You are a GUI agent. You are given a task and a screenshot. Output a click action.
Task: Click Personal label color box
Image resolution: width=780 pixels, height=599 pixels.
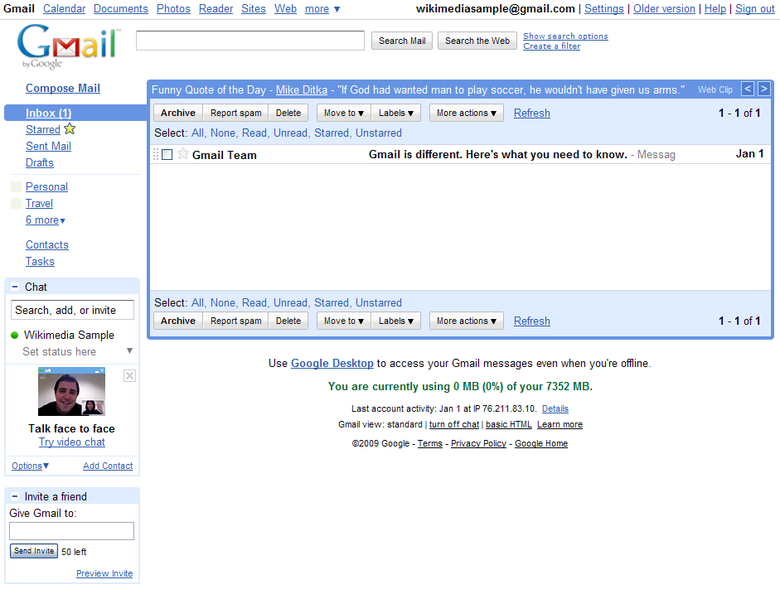tap(16, 187)
